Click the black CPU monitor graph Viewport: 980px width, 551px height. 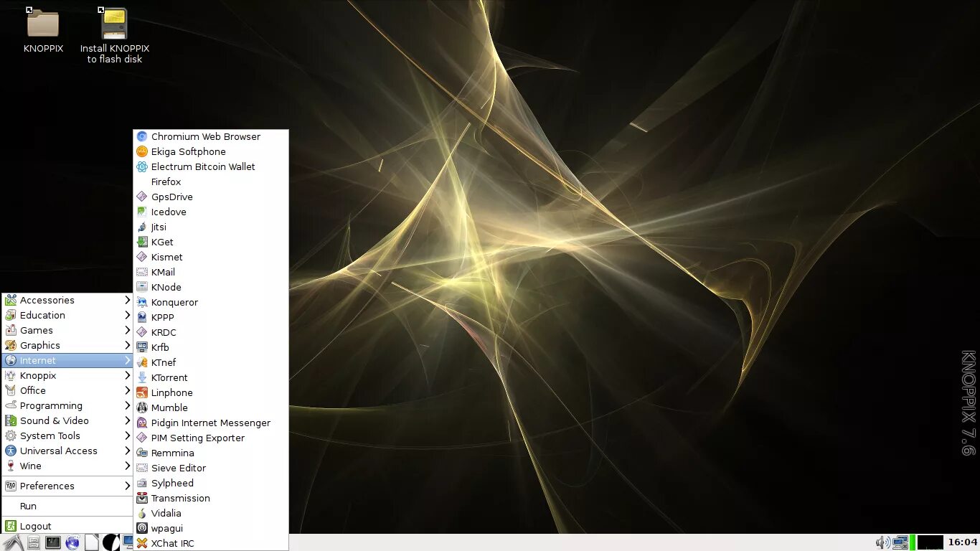coord(930,542)
